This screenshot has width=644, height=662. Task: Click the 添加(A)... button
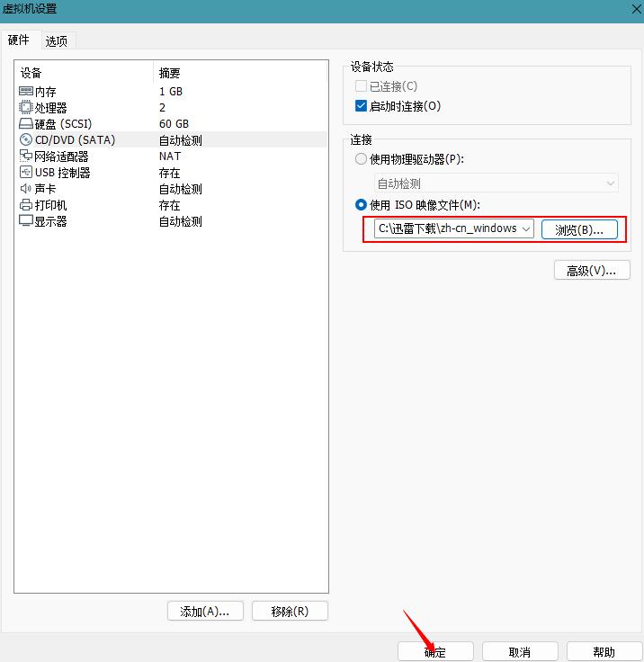pos(205,611)
